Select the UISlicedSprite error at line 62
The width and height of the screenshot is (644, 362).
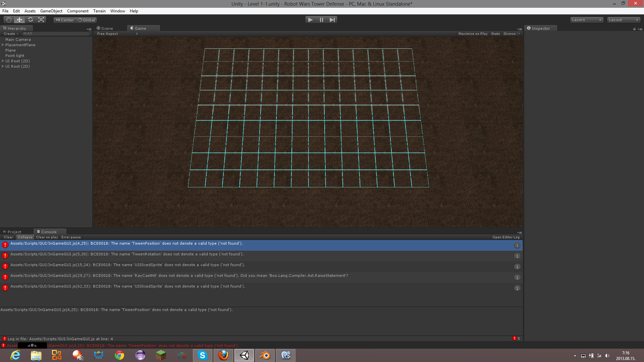[261, 288]
